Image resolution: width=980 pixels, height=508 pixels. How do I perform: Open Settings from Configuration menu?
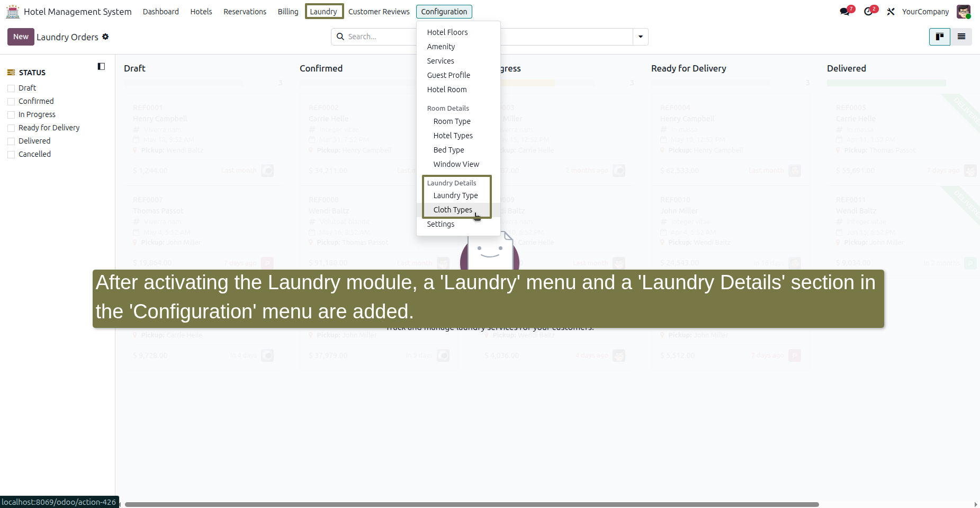click(458, 224)
